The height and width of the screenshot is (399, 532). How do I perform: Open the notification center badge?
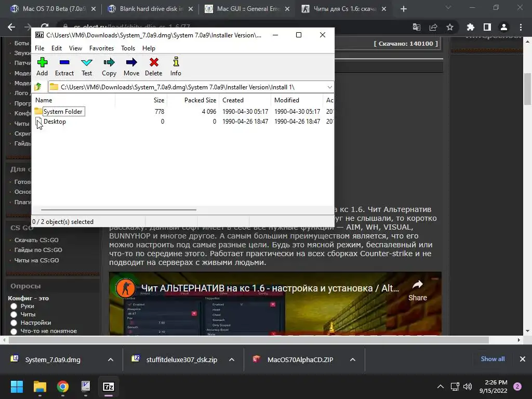(x=517, y=387)
